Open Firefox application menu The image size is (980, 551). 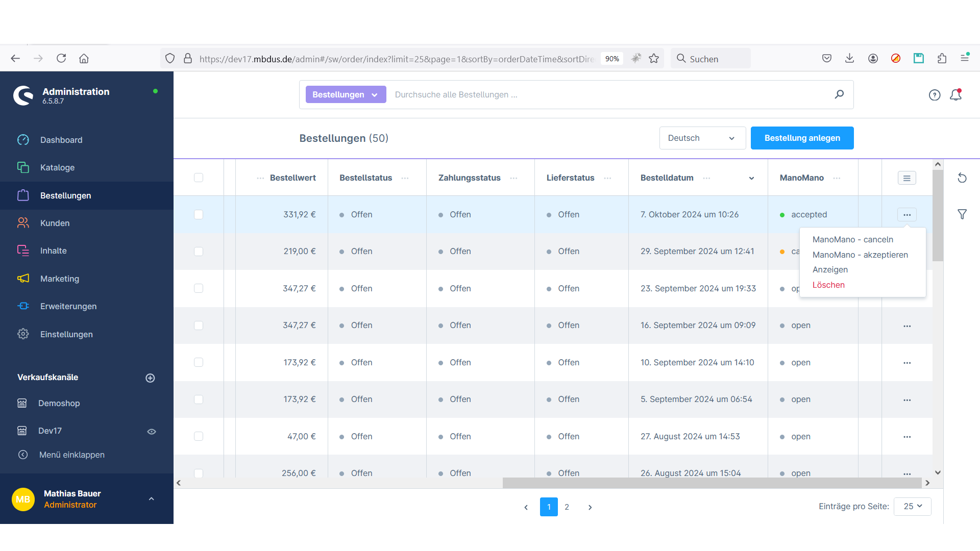tap(965, 59)
